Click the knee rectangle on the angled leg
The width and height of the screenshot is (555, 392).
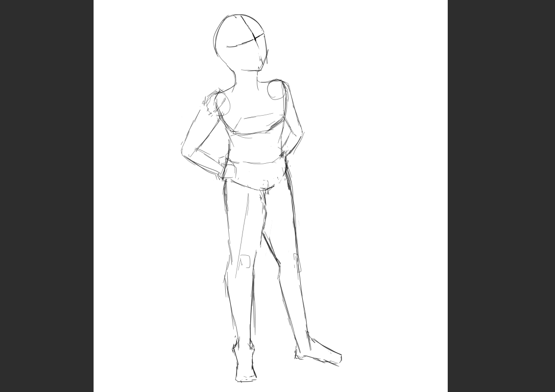coord(297,263)
